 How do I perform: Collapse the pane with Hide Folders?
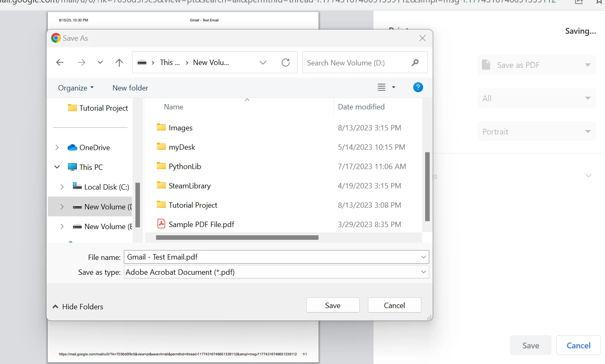(x=78, y=306)
